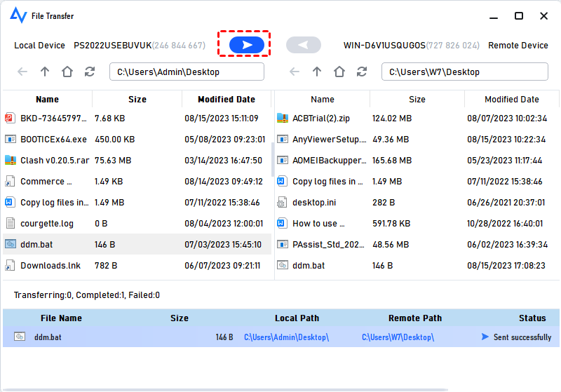Viewport: 561px width, 392px height.
Task: Select AOMEIBackupper file icon in remote list
Action: tap(283, 160)
